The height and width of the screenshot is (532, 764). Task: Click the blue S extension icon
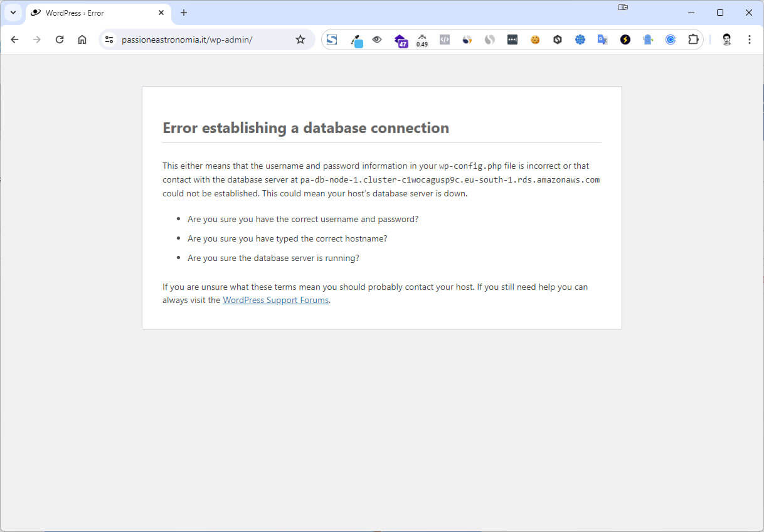click(x=332, y=40)
